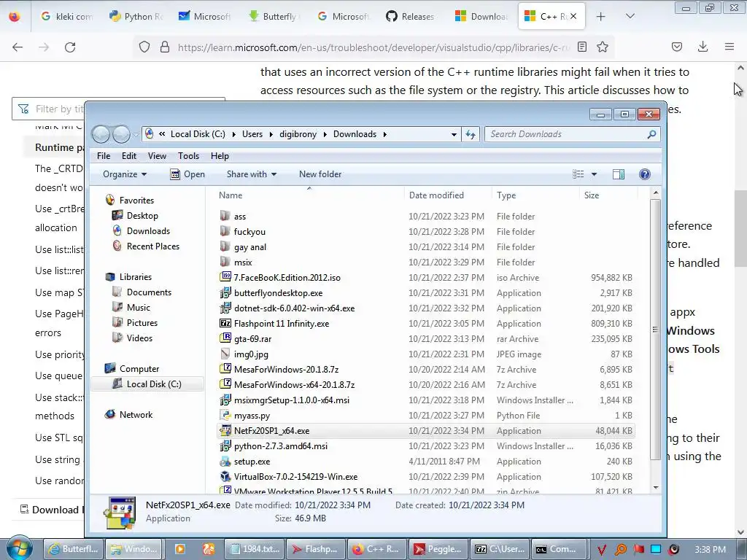Select myass.py Python file
Image resolution: width=747 pixels, height=560 pixels.
252,416
